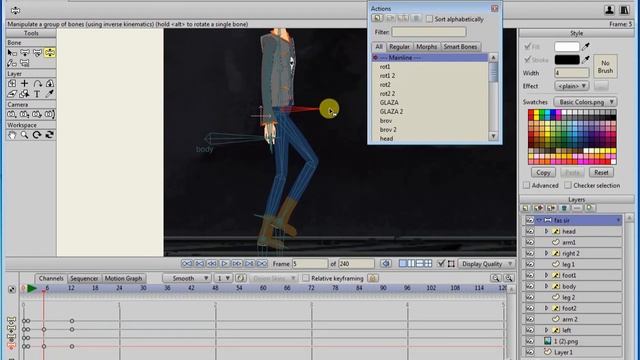The width and height of the screenshot is (640, 360).
Task: Click the Fill color eyedropper icon
Action: click(586, 47)
